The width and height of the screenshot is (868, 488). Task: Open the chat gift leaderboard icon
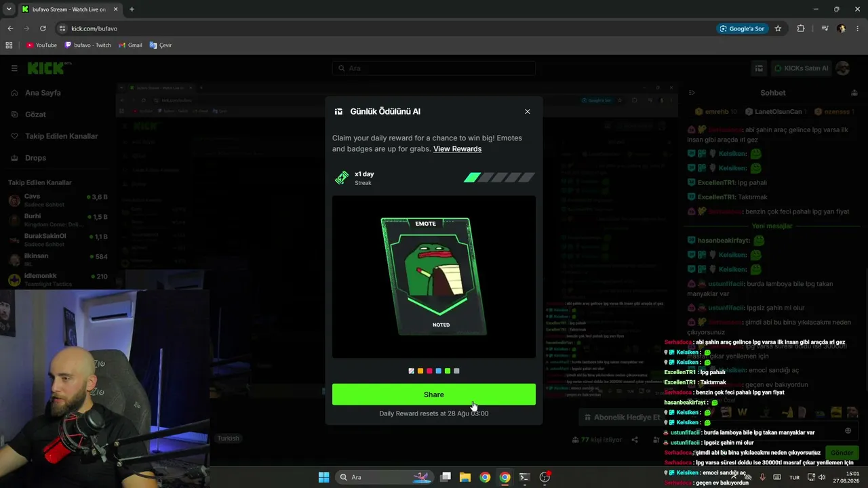(854, 93)
